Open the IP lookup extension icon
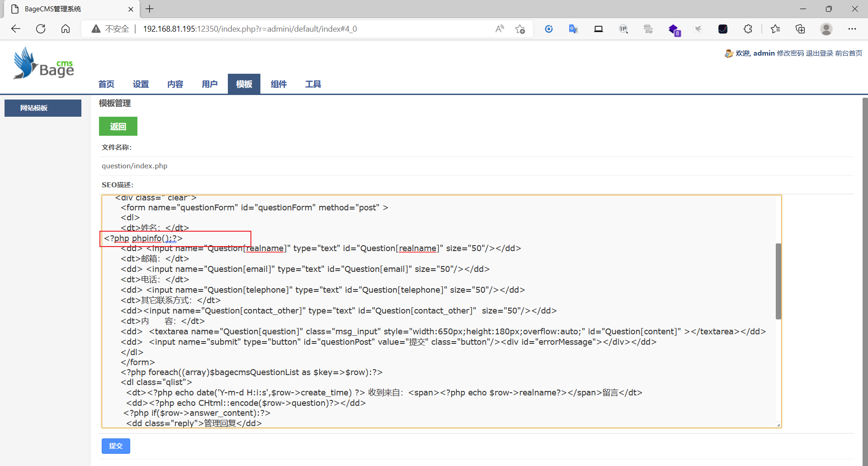 [623, 29]
